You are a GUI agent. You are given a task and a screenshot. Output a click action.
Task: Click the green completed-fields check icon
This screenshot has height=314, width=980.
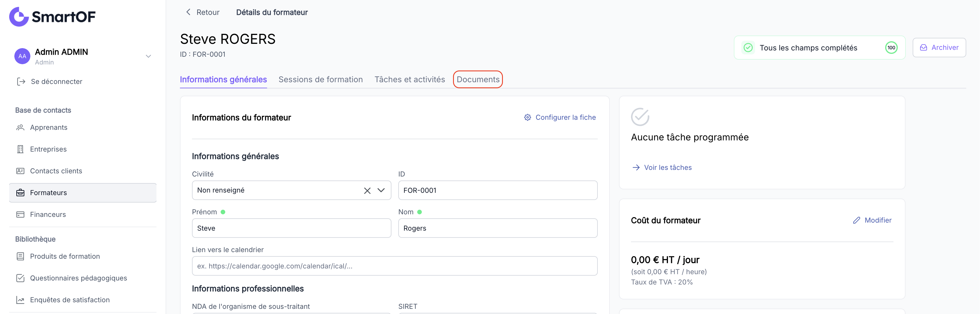click(x=748, y=48)
